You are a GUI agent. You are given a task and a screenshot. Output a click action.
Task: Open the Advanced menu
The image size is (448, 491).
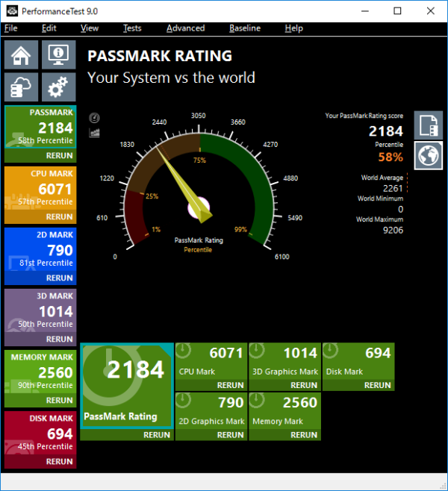pyautogui.click(x=186, y=28)
